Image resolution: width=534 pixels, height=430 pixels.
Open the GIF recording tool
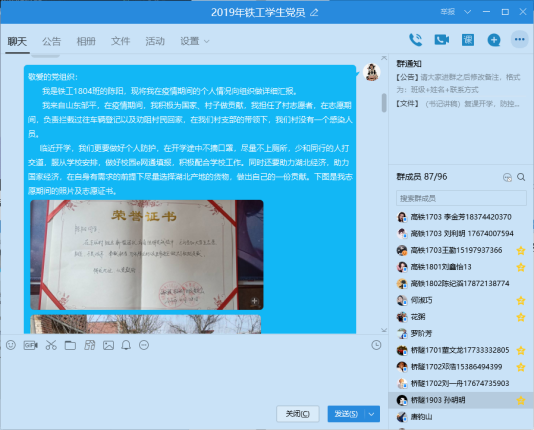coord(31,345)
